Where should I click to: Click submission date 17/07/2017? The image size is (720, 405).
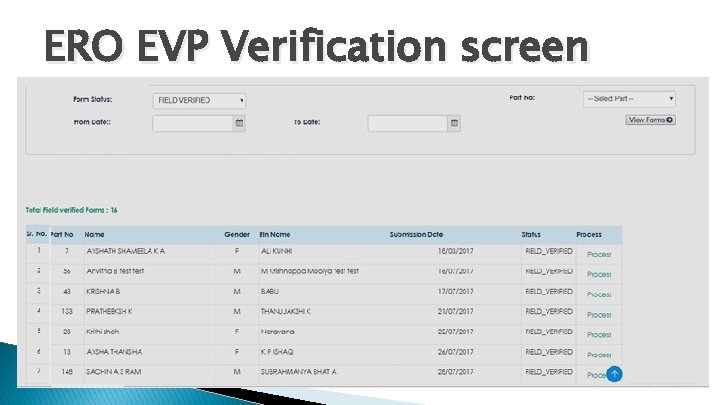pos(455,292)
